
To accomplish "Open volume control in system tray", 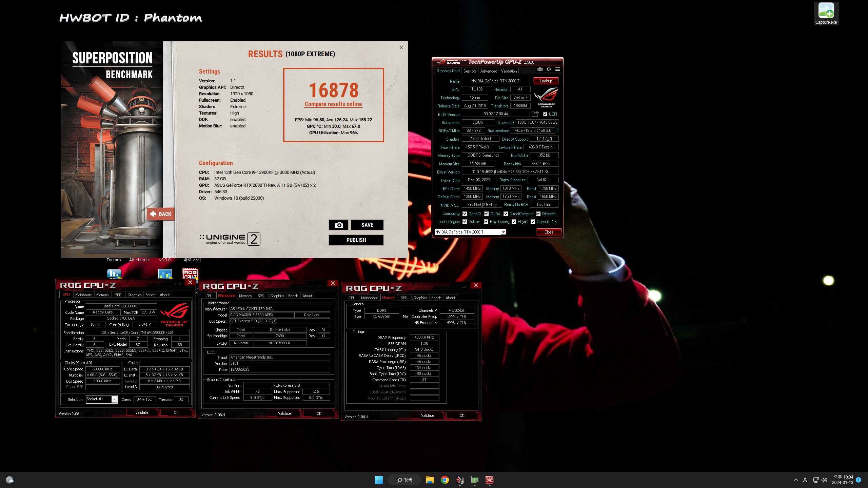I will coord(824,480).
